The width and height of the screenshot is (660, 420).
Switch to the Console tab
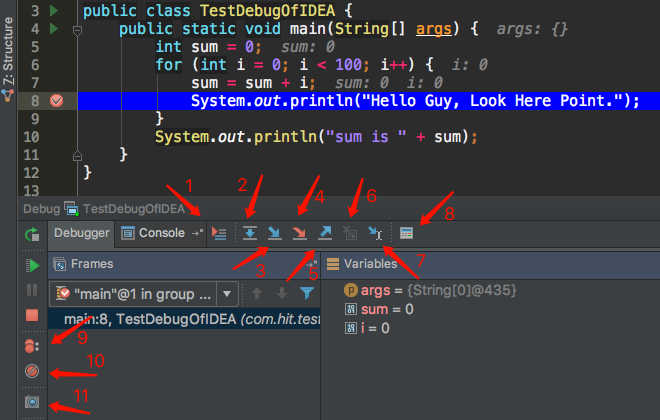(x=162, y=233)
